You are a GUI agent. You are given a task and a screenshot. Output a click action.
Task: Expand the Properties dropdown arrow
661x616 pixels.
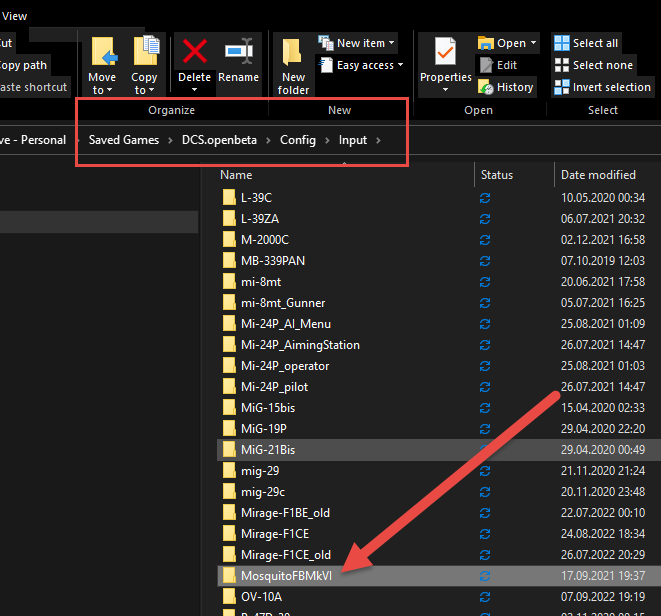coord(446,89)
